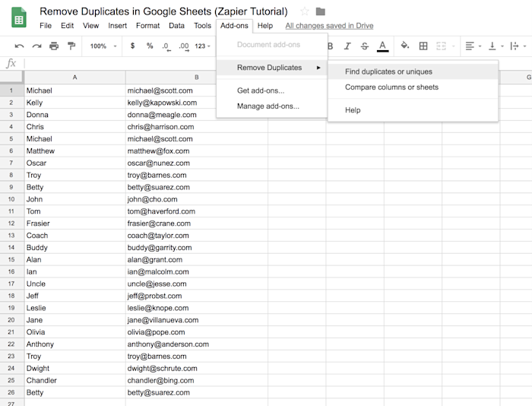Choose Remove Duplicates submenu entry
The image size is (532, 406).
(272, 68)
